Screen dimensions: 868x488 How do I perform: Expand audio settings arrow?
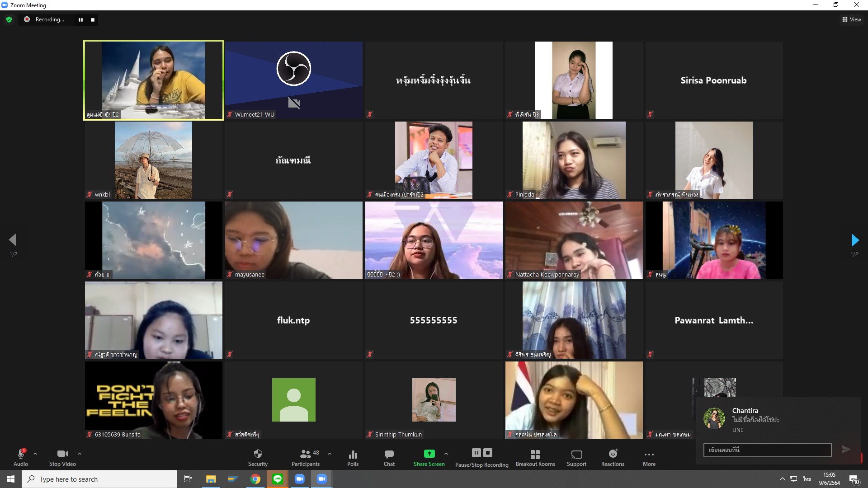35,454
